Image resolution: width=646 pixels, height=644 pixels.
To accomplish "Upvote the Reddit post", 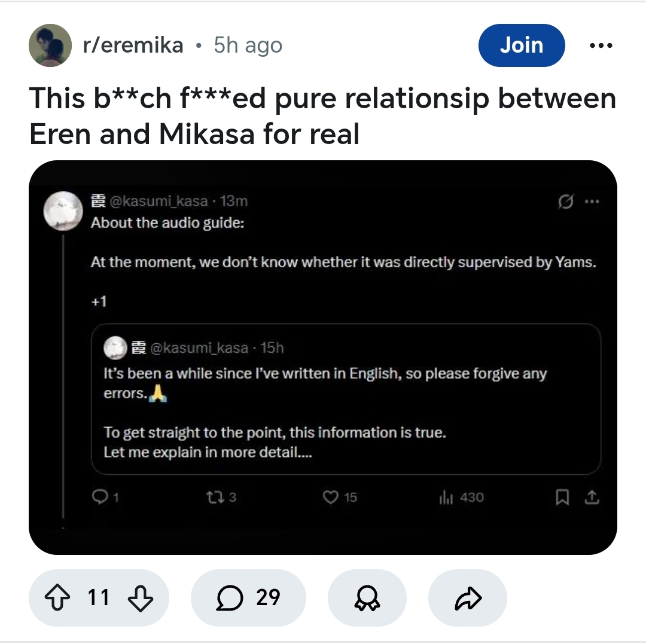I will coord(57,597).
